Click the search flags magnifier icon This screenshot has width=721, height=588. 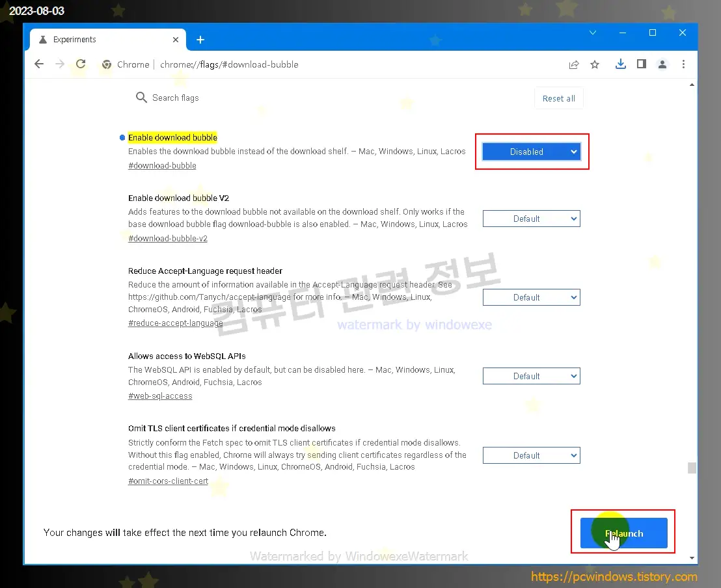[x=141, y=98]
